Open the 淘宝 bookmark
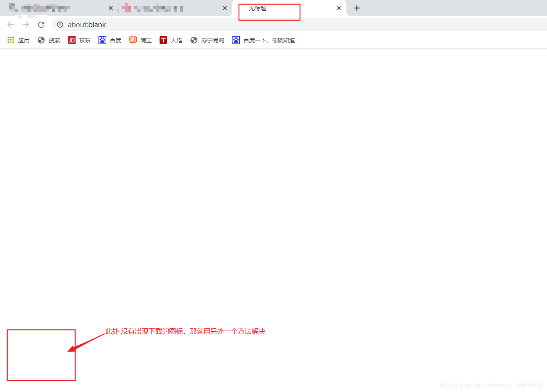547x392 pixels. point(140,40)
